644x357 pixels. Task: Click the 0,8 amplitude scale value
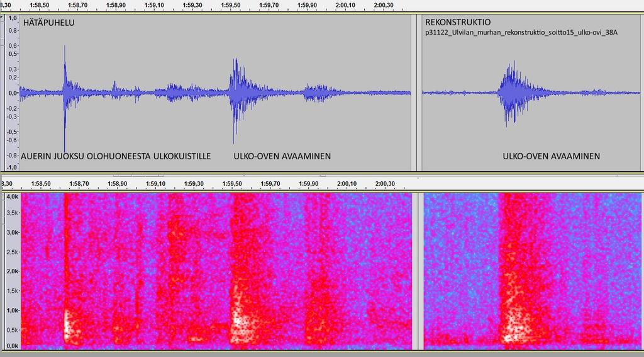[x=13, y=31]
